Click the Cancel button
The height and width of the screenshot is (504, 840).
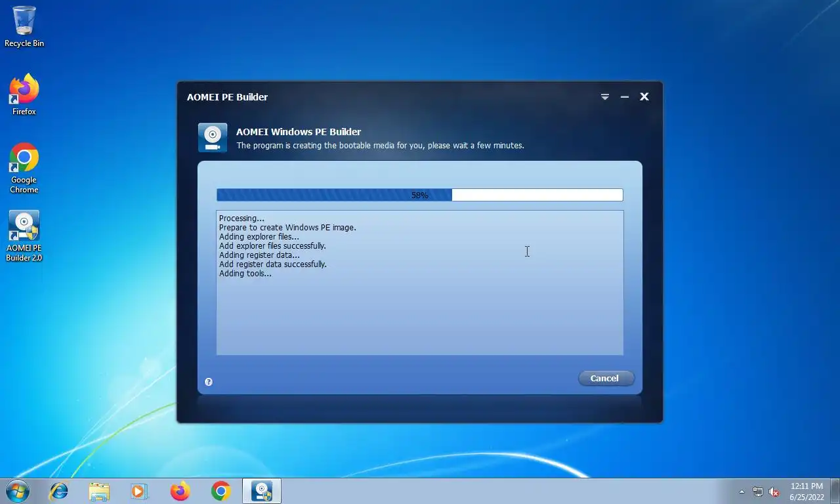pos(606,378)
